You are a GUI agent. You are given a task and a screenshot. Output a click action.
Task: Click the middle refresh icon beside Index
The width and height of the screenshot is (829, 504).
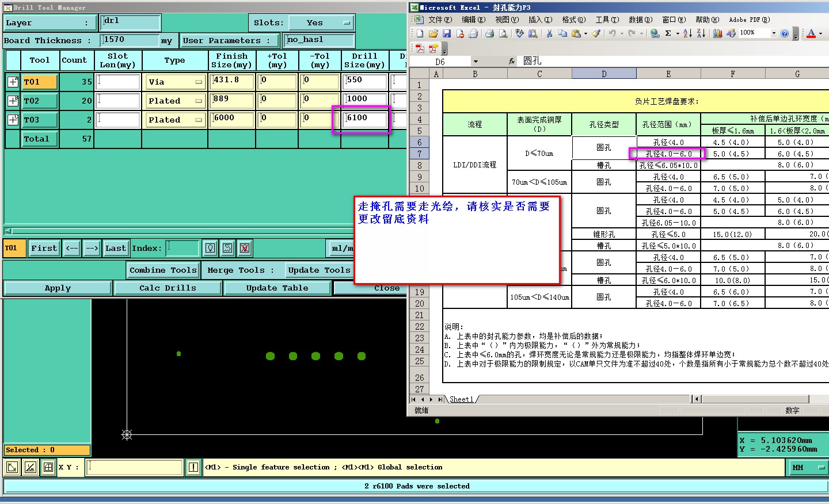click(227, 248)
